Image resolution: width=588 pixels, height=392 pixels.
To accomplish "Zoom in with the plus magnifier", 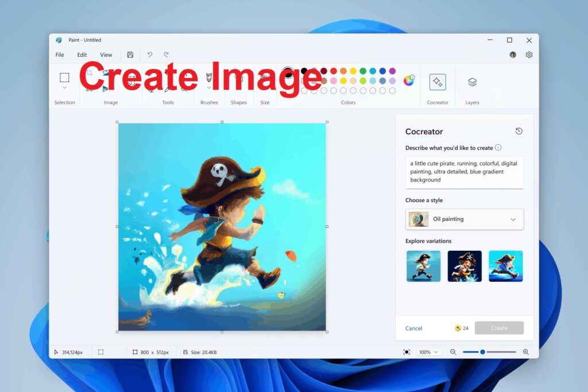I will coord(526,352).
